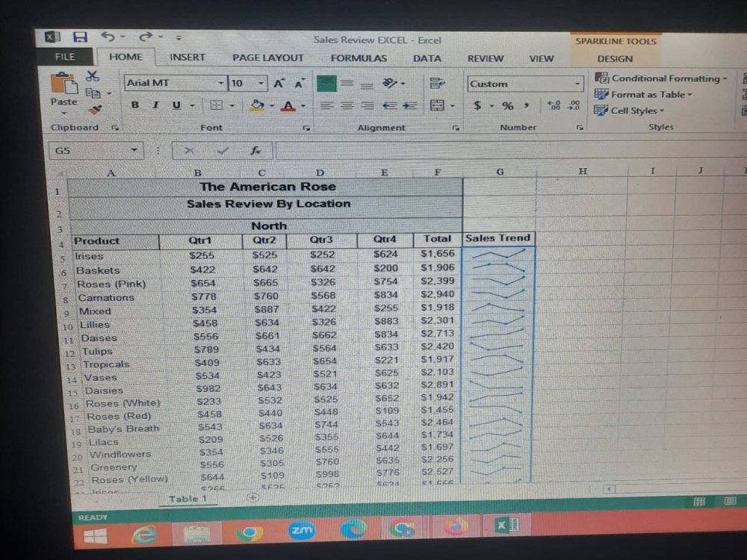The image size is (747, 560).
Task: Cut selection with scissors icon
Action: [92, 76]
